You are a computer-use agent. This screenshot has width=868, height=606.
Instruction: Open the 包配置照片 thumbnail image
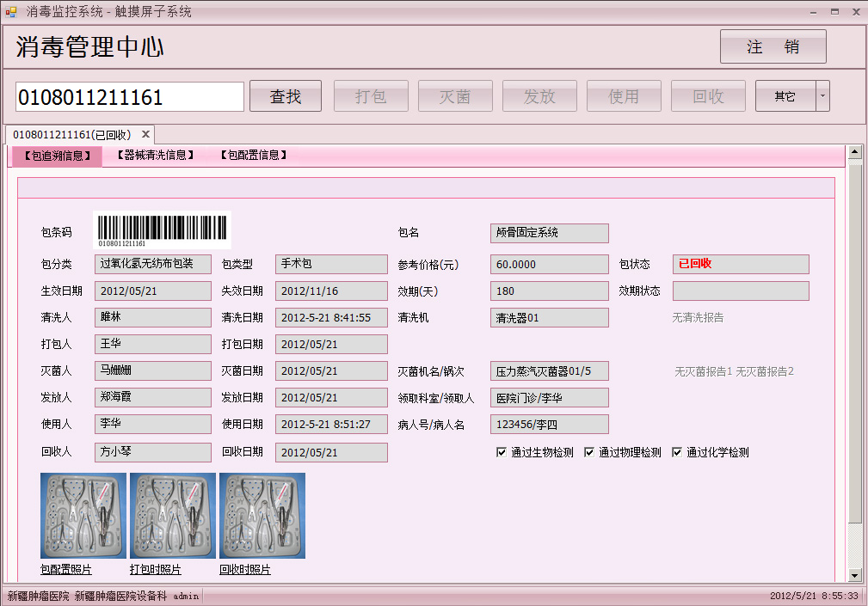(83, 516)
